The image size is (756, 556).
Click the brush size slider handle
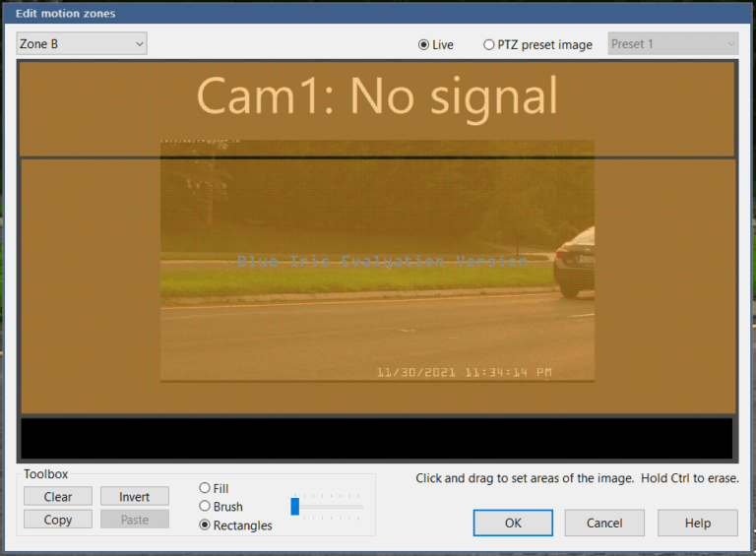[x=295, y=507]
